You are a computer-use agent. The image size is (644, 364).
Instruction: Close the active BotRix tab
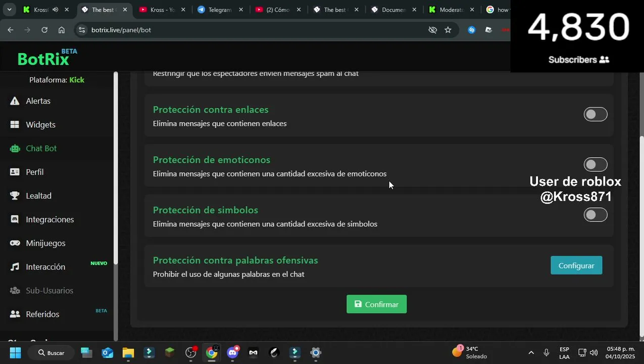coord(125,10)
